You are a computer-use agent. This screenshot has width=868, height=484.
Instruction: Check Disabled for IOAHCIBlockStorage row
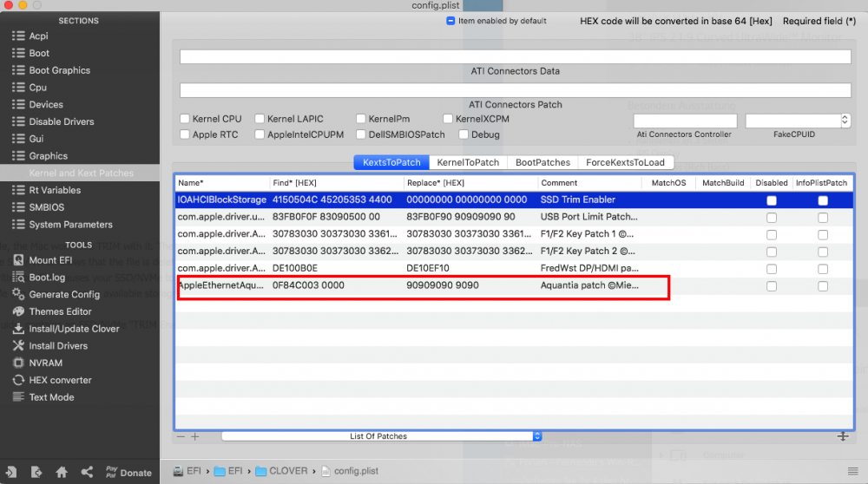click(772, 200)
